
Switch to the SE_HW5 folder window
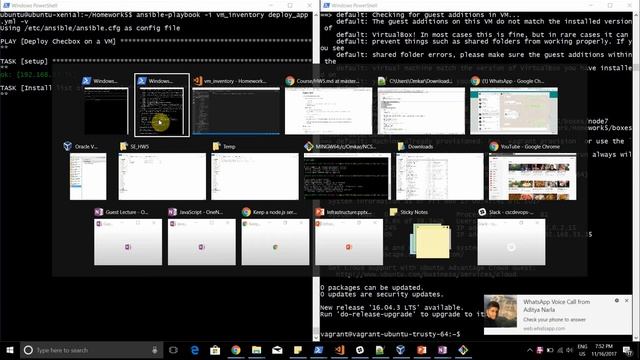pos(162,171)
